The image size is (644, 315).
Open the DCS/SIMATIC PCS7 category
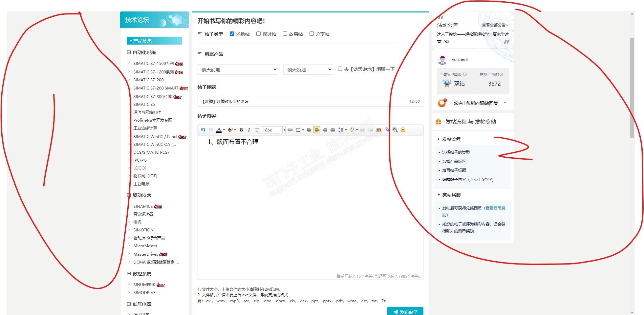coord(151,152)
